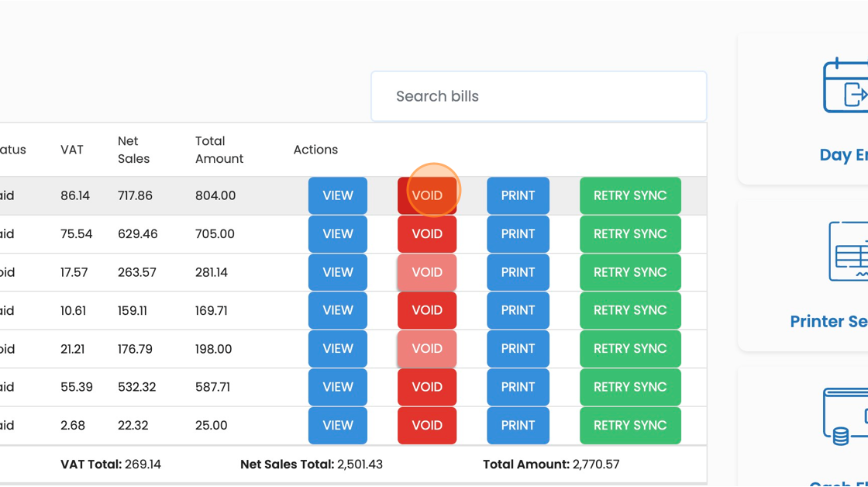This screenshot has height=487, width=868.
Task: Open the Printer Settings receipt icon
Action: coord(848,252)
